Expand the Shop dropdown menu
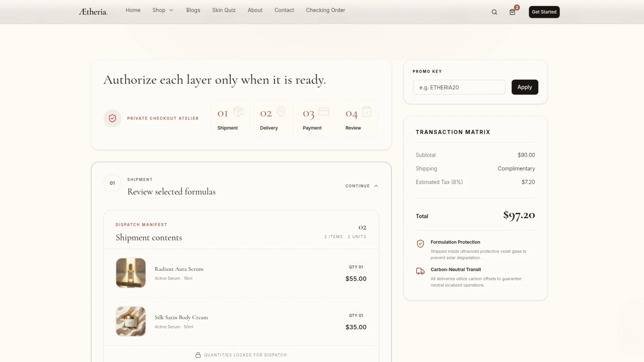Screen dimensions: 644x362 point(163,10)
